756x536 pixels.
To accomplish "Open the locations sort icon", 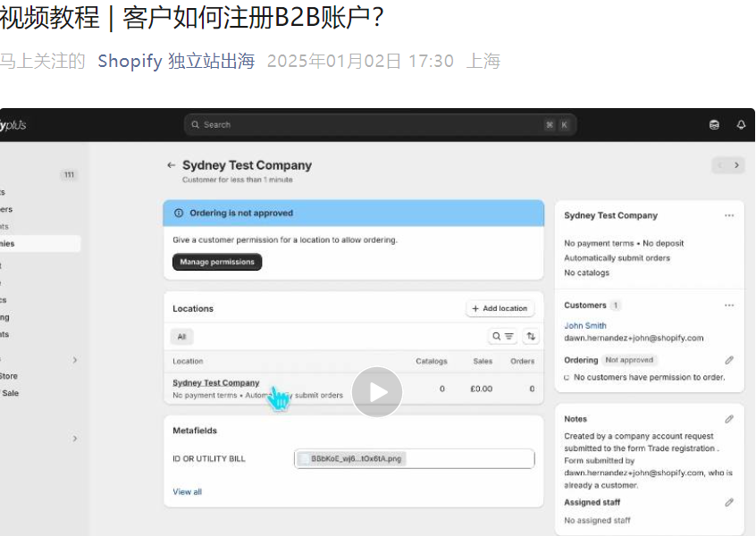I will pos(531,337).
